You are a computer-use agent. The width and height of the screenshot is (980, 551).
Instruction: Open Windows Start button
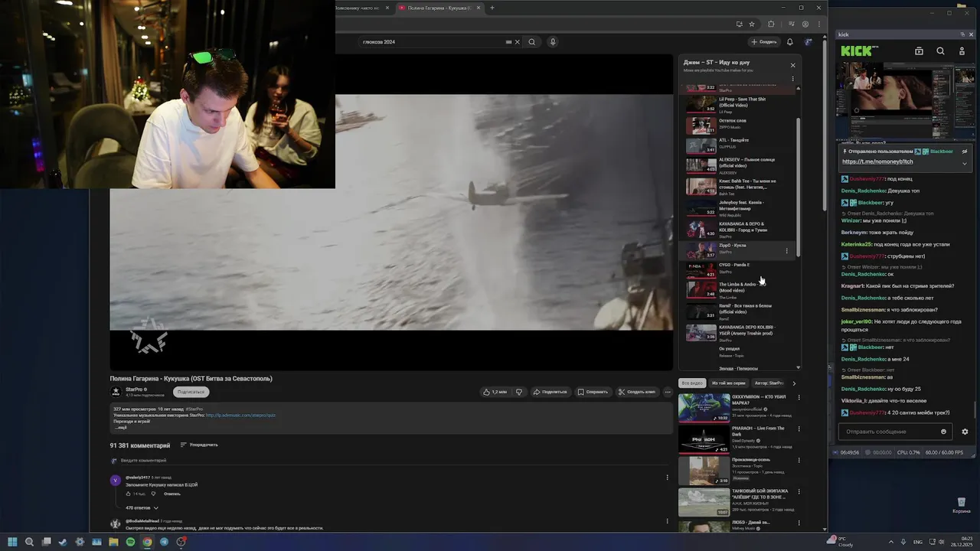tap(12, 542)
